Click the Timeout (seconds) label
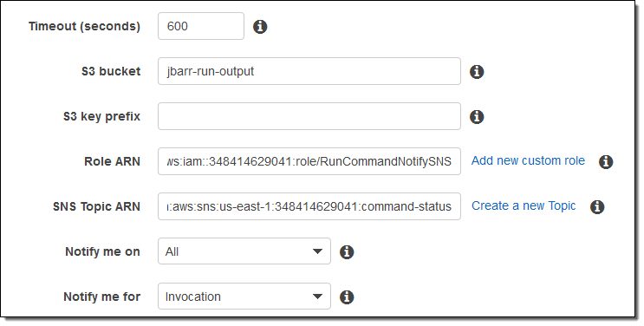The height and width of the screenshot is (326, 644). click(85, 26)
